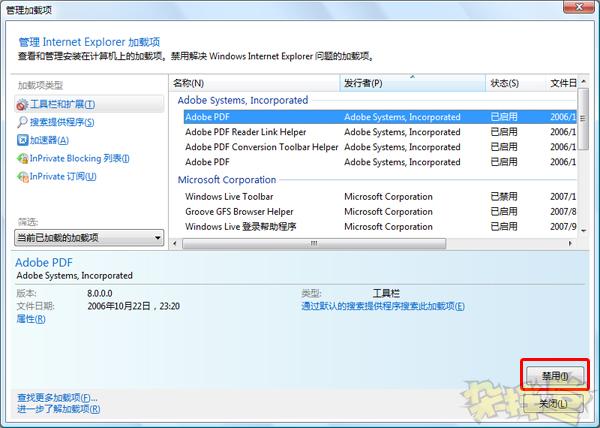Select Adobe PDF Reader Link Helper row
The height and width of the screenshot is (428, 600).
(380, 132)
